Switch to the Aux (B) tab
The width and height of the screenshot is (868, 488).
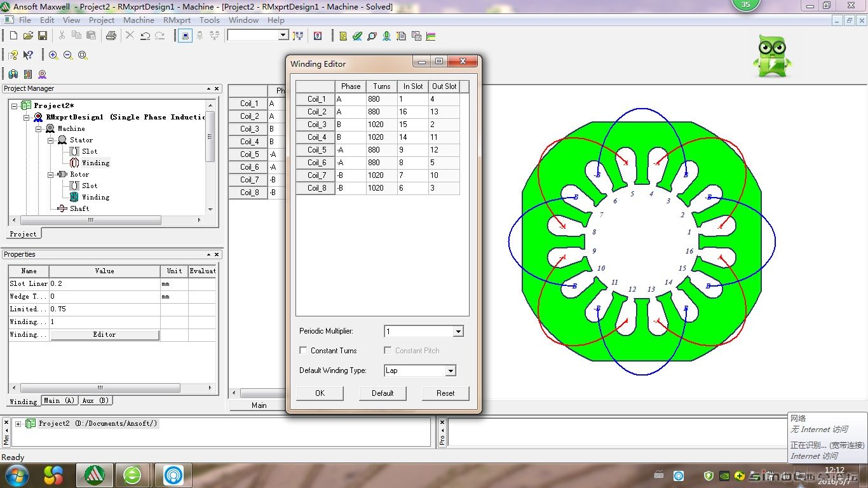96,400
